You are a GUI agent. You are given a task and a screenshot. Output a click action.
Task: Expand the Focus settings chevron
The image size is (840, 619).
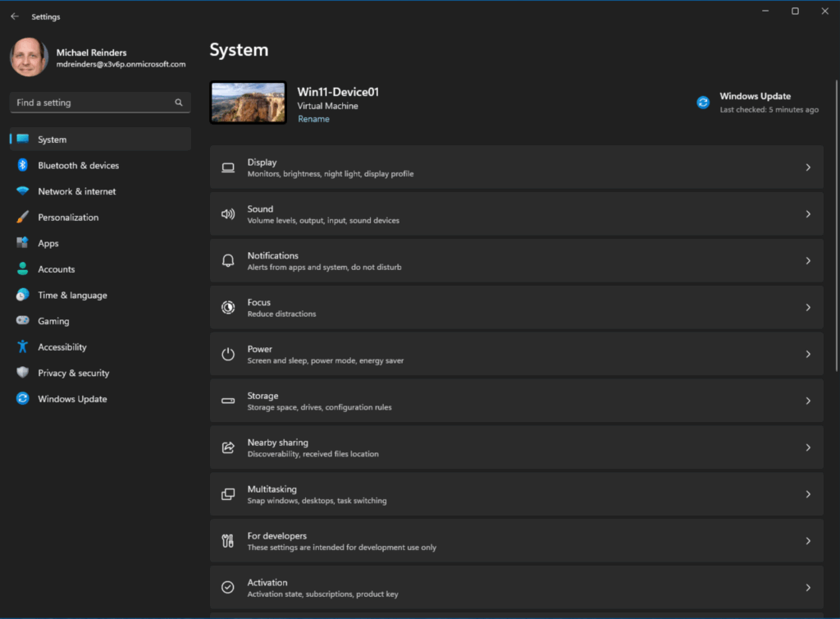pos(808,308)
